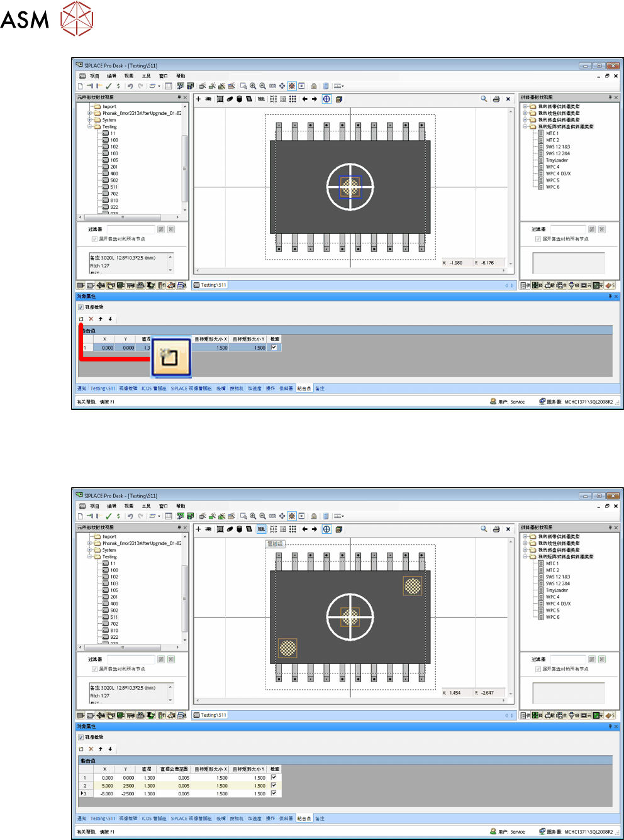Expand first feeder type folder in first screenshot
Image resolution: width=624 pixels, height=840 pixels.
525,106
